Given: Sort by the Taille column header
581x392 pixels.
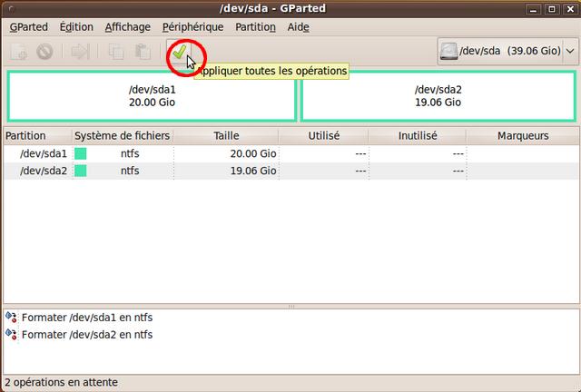Looking at the screenshot, I should tap(226, 136).
